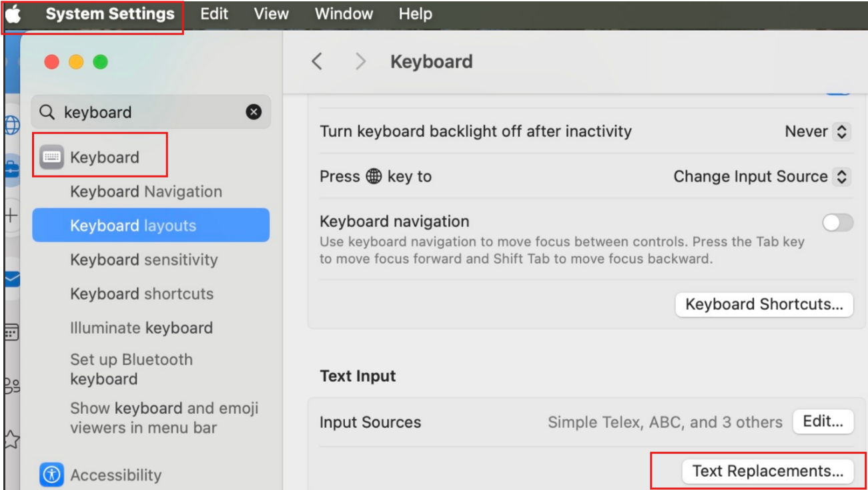Click the magnifying glass search icon
The width and height of the screenshot is (868, 490).
[47, 112]
